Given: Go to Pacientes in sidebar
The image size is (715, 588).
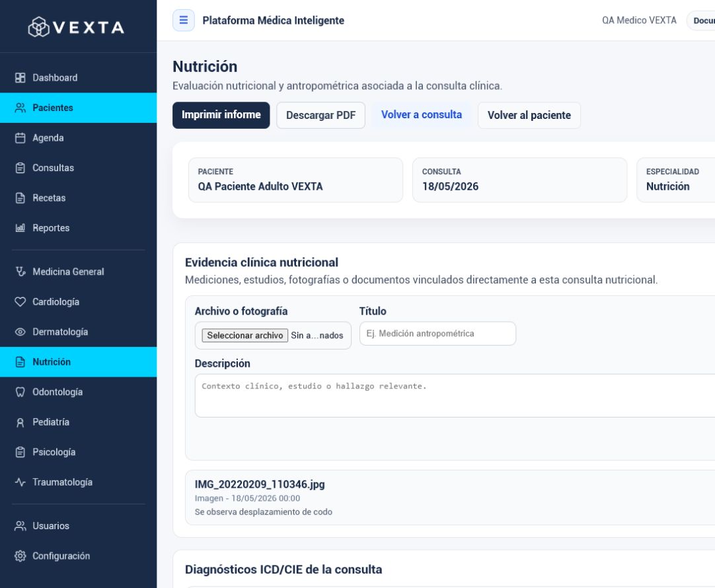Looking at the screenshot, I should (79, 108).
